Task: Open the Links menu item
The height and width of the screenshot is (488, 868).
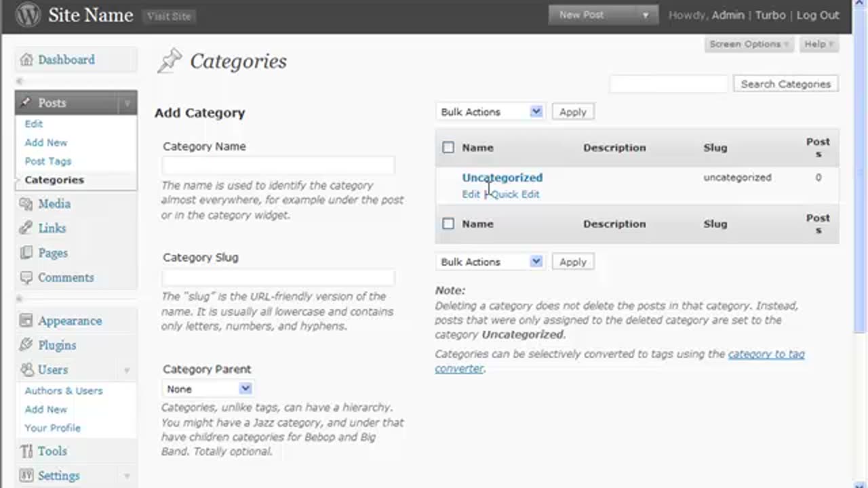Action: pos(52,228)
